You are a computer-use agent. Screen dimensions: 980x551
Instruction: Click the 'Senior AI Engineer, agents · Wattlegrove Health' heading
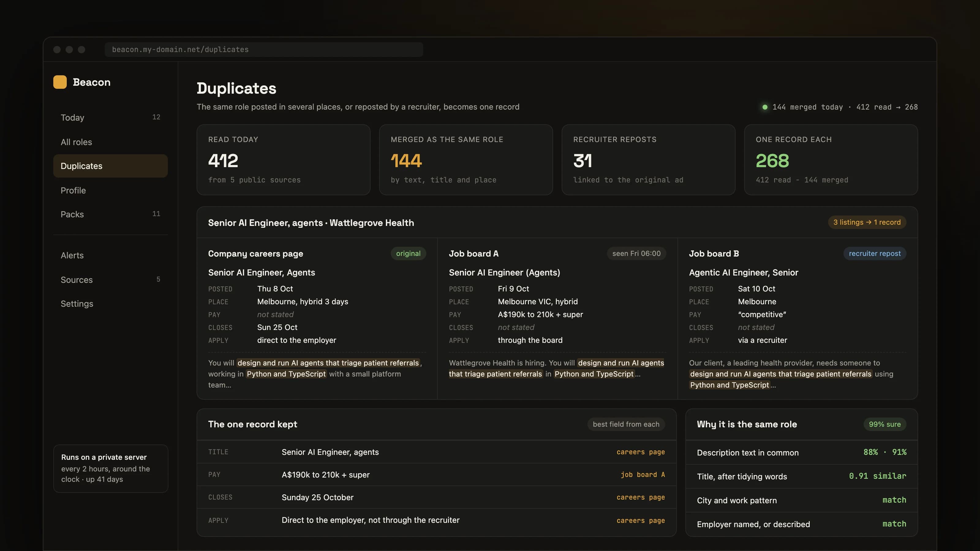(x=311, y=223)
